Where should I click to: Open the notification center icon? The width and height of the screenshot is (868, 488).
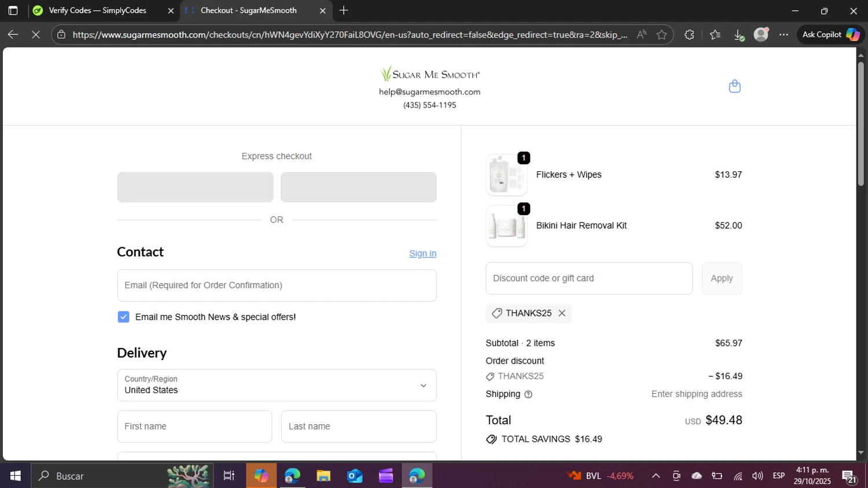[849, 476]
